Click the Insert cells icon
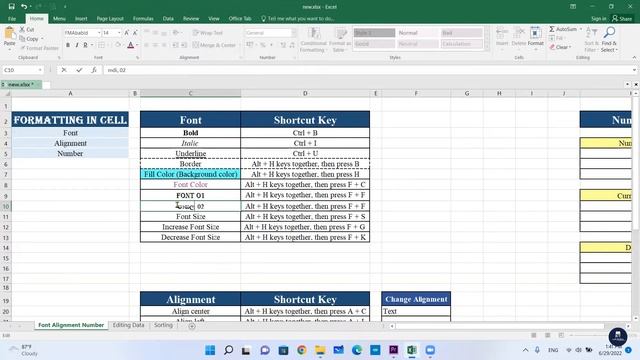 point(502,36)
